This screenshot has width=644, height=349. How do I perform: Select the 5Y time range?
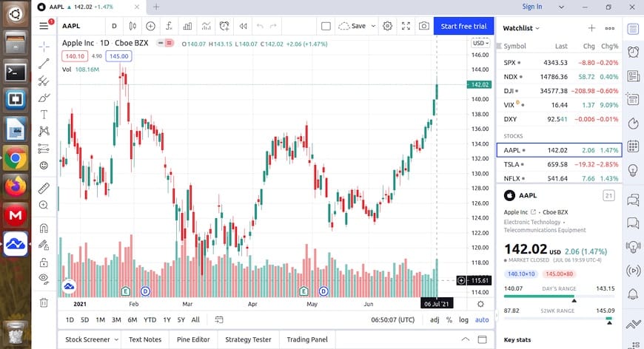tap(181, 320)
